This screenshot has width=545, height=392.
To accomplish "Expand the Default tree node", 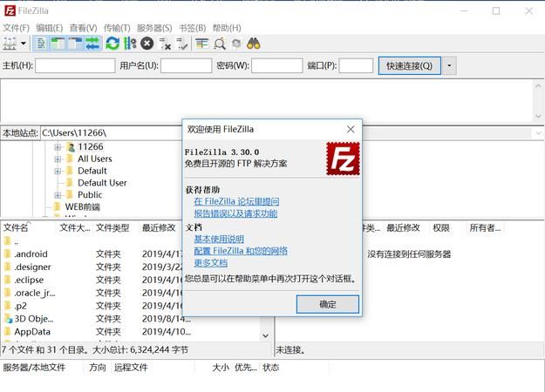I will pos(58,172).
